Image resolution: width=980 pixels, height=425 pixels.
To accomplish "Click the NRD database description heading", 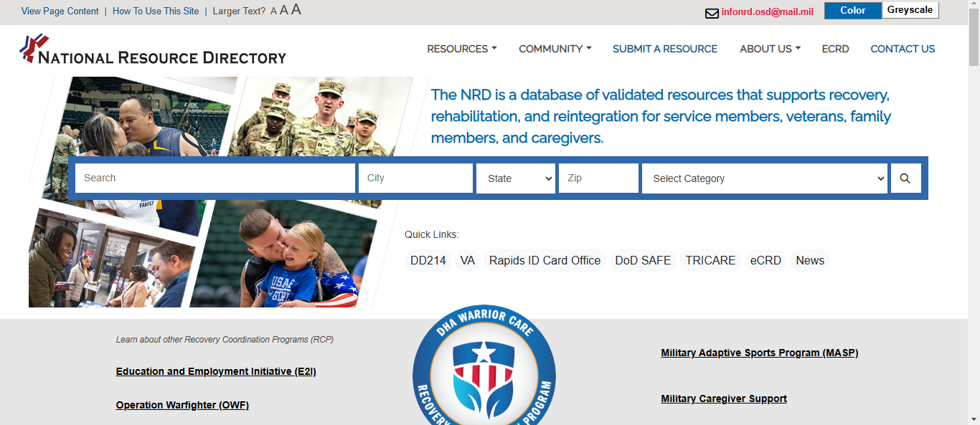I will 661,116.
